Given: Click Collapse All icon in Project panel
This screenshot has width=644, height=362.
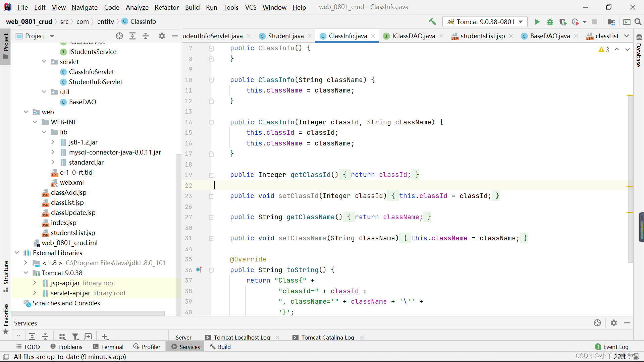Looking at the screenshot, I should click(x=146, y=36).
